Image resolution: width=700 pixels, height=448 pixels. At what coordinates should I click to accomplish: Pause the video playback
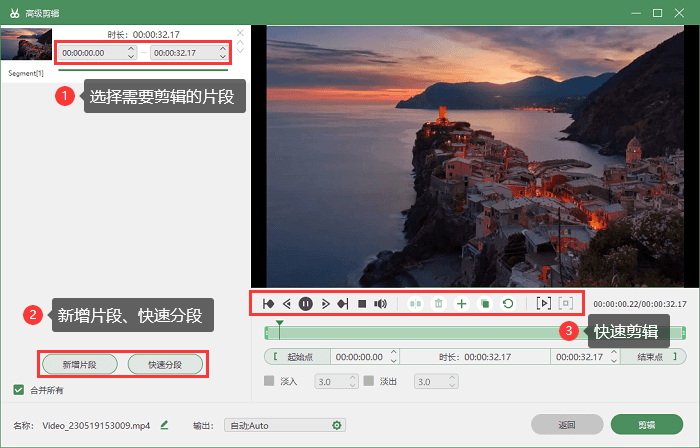click(x=305, y=304)
